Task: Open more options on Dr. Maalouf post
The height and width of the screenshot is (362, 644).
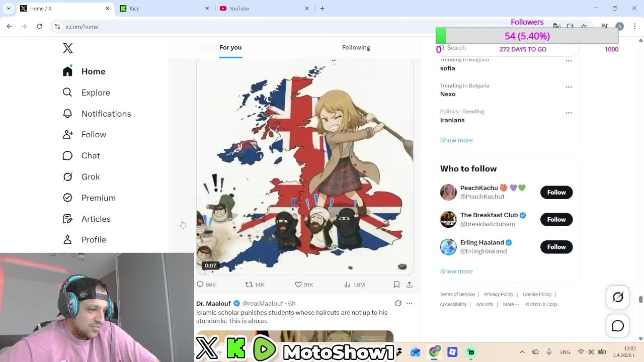Action: coord(410,303)
